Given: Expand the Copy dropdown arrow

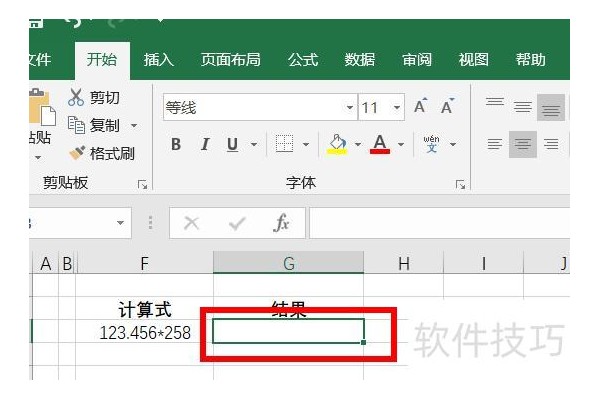Looking at the screenshot, I should pyautogui.click(x=134, y=126).
